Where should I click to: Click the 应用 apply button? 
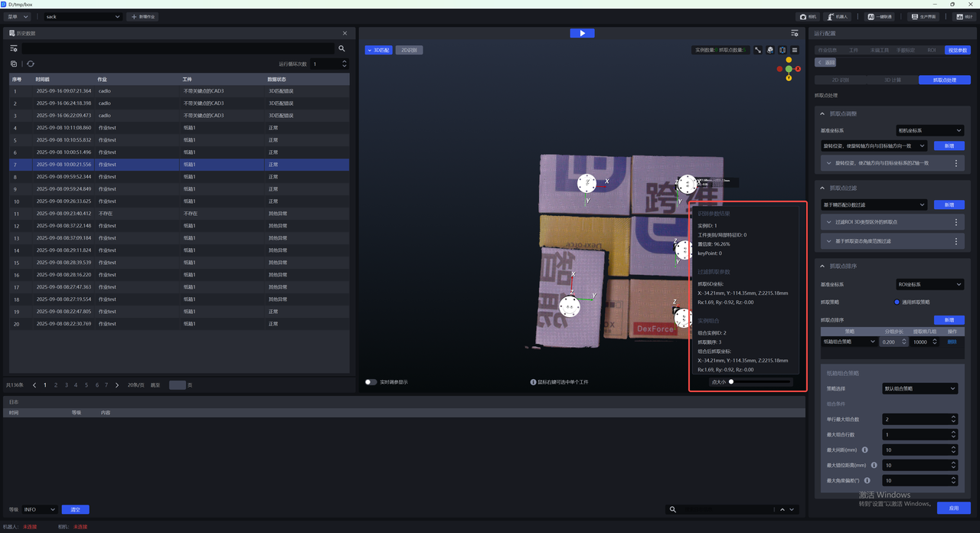point(953,508)
